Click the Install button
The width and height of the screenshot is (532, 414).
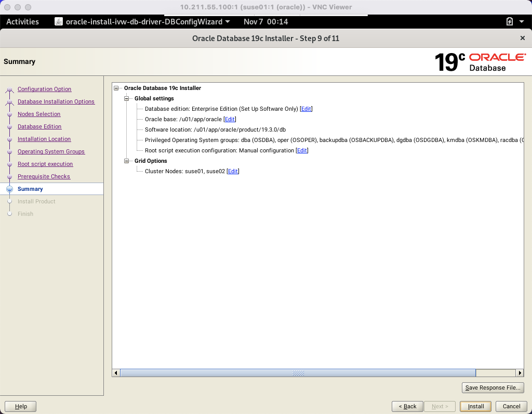(x=475, y=406)
